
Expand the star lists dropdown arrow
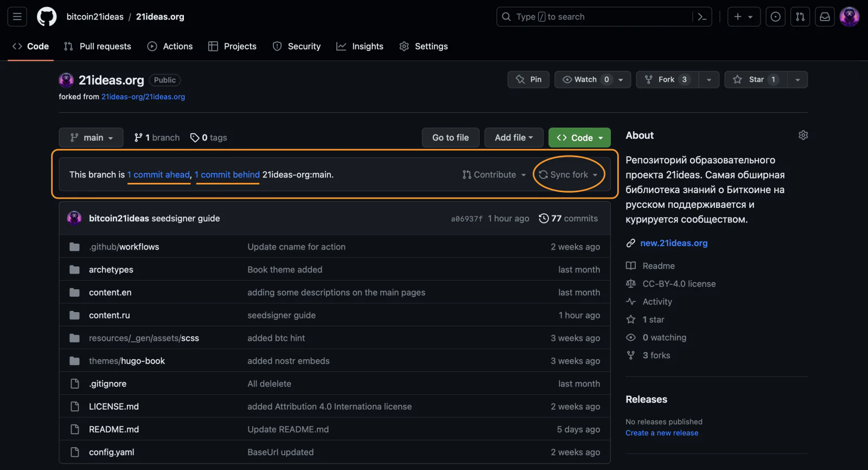797,80
